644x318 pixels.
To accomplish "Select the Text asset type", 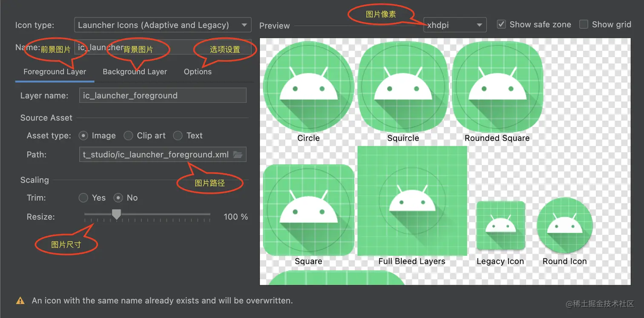I will tap(178, 136).
